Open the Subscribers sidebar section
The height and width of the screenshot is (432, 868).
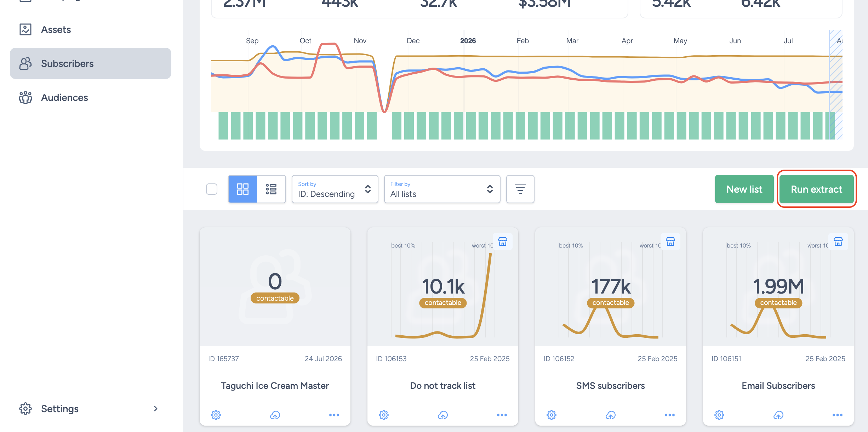click(x=91, y=63)
